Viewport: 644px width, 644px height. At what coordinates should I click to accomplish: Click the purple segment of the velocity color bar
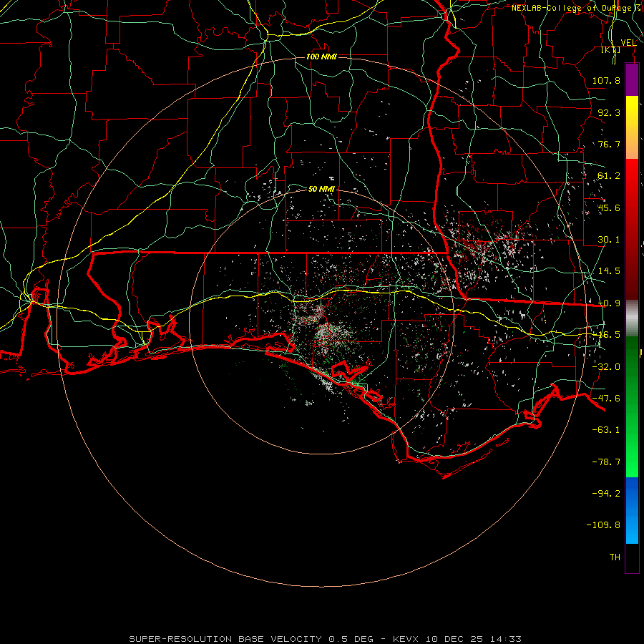point(632,80)
